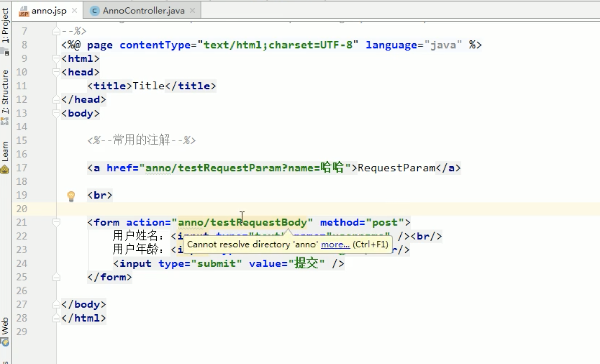Image resolution: width=600 pixels, height=364 pixels.
Task: Click the closing </body> tag
Action: click(84, 304)
